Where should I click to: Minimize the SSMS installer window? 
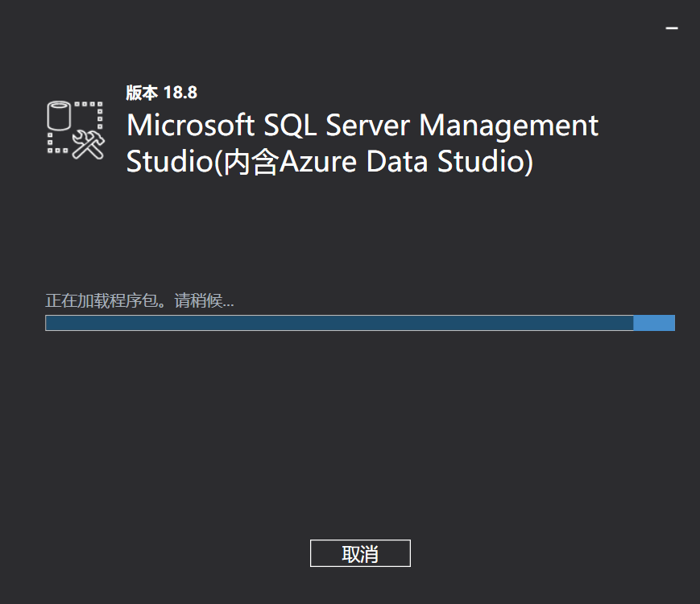672,28
